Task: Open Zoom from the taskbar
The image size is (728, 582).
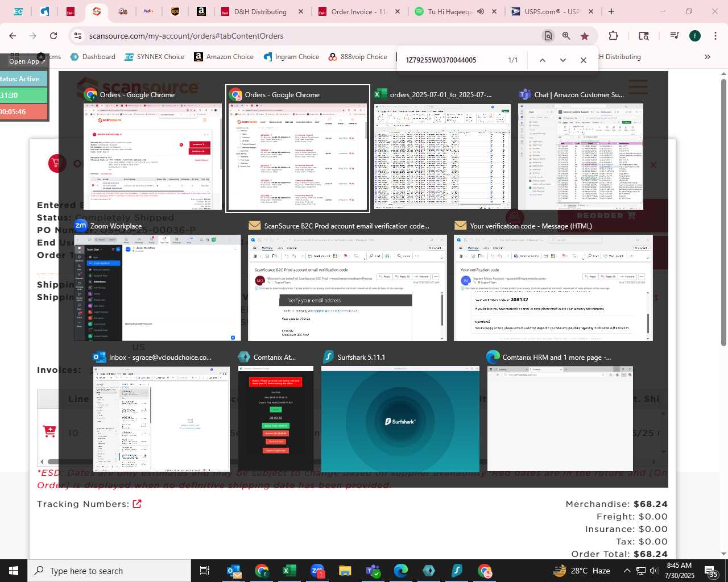Action: (x=317, y=571)
